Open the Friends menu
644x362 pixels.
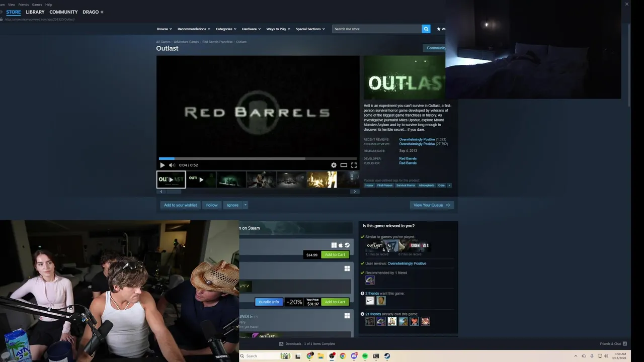[x=24, y=5]
